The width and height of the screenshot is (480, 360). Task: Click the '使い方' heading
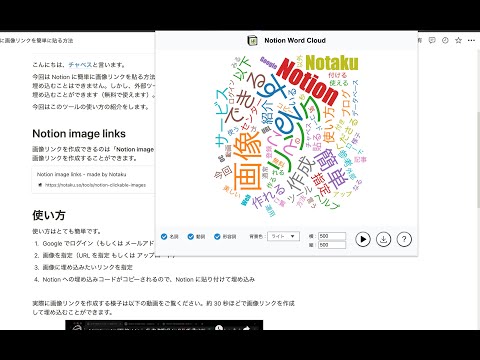pyautogui.click(x=49, y=215)
